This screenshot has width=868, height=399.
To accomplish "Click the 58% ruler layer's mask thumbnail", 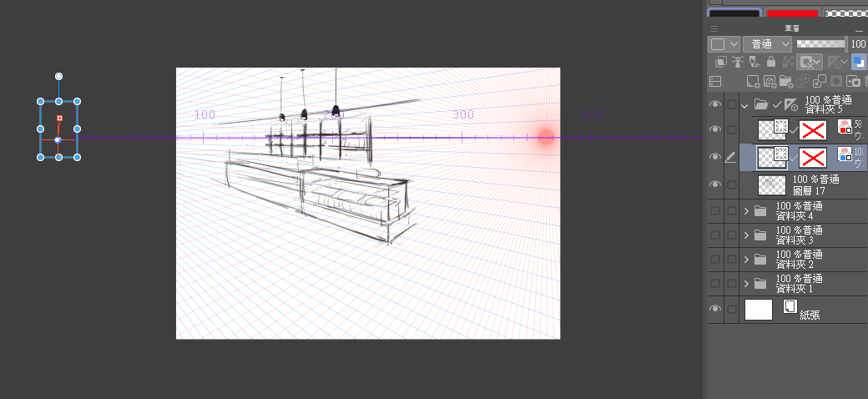I will (813, 130).
